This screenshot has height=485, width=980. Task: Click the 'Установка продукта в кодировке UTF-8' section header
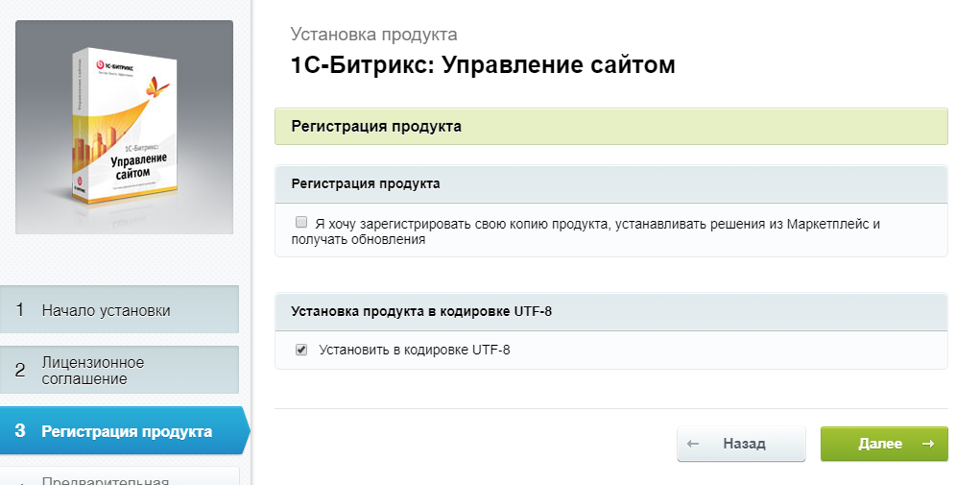[611, 311]
